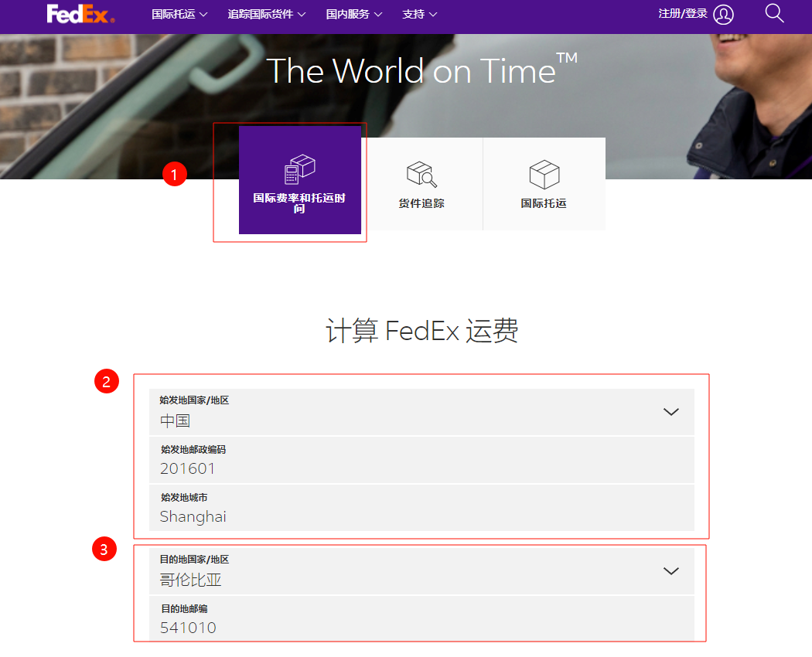812x657 pixels.
Task: Click the user profile avatar icon
Action: click(723, 15)
